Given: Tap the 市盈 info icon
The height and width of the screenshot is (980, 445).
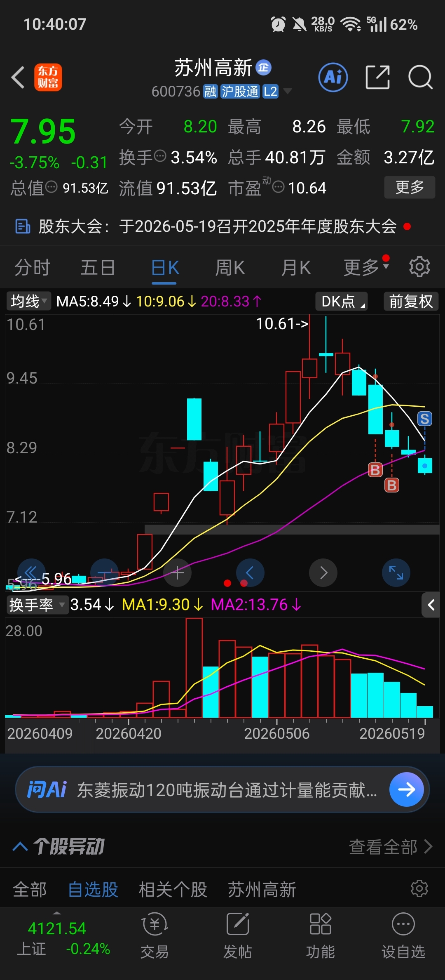Looking at the screenshot, I should (x=279, y=187).
